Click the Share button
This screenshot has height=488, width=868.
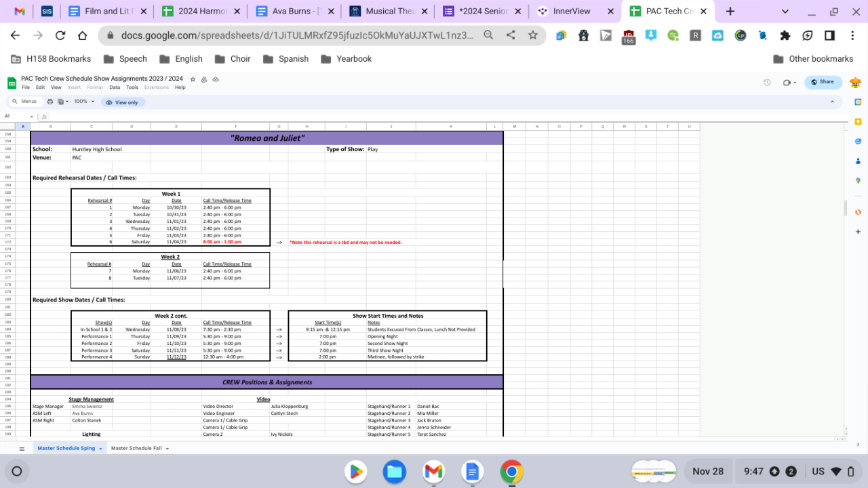(823, 82)
